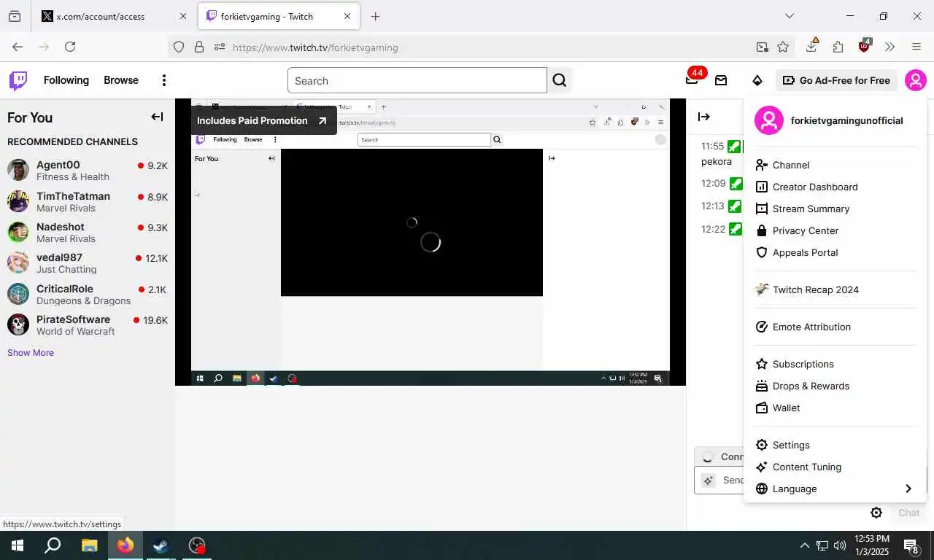This screenshot has height=560, width=934.
Task: Click the volume speaker tray icon
Action: [x=839, y=545]
